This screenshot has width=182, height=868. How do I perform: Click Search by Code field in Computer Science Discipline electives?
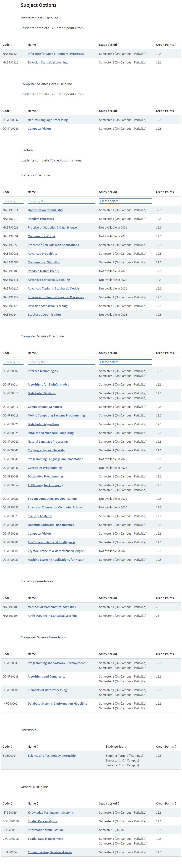tap(13, 362)
